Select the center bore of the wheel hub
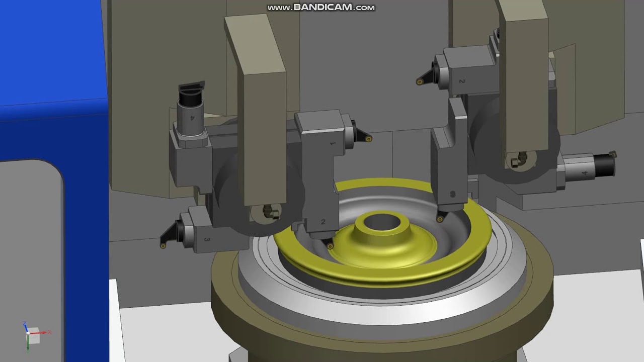This screenshot has width=644, height=362. pos(383,223)
